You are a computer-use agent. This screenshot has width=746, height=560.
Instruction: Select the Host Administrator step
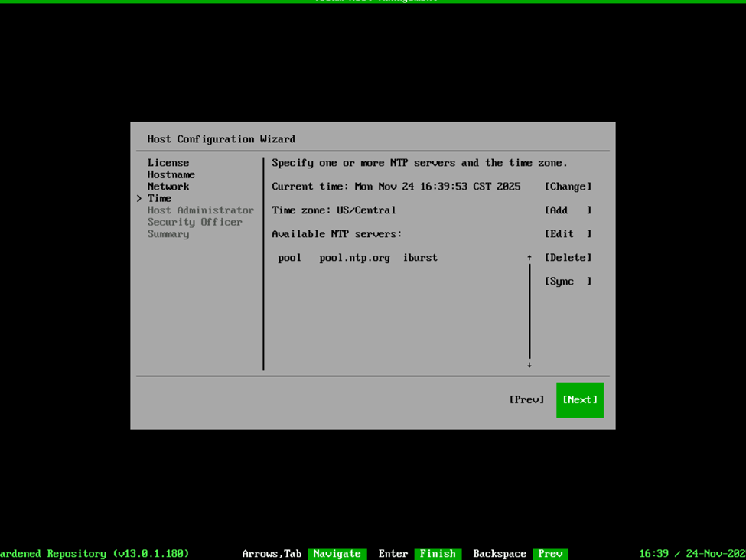200,210
